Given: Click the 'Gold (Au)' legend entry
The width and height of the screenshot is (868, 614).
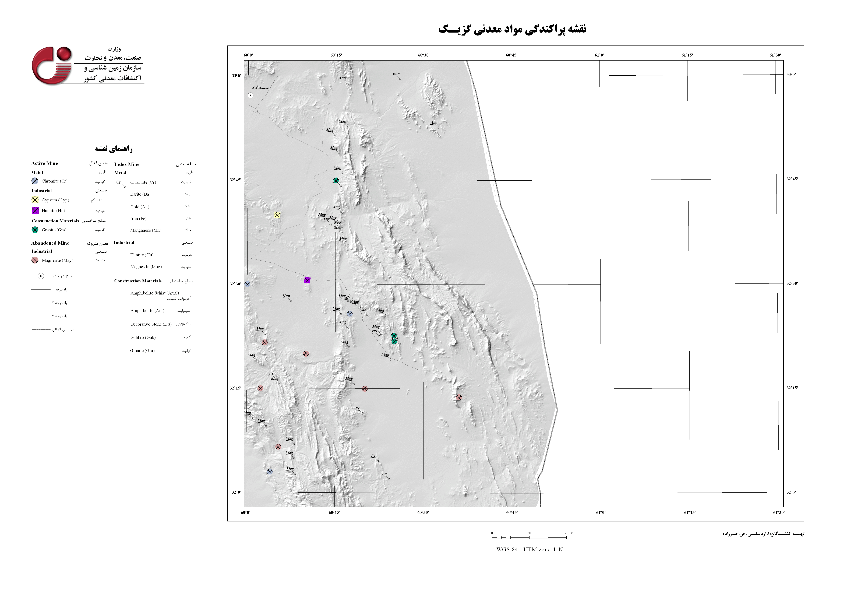Looking at the screenshot, I should 140,207.
